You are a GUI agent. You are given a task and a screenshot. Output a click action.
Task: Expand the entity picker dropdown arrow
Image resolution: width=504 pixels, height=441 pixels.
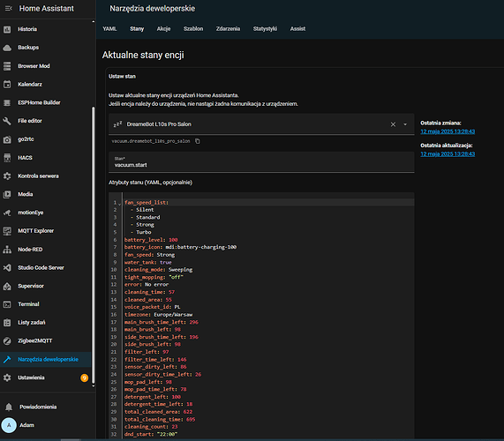[405, 124]
